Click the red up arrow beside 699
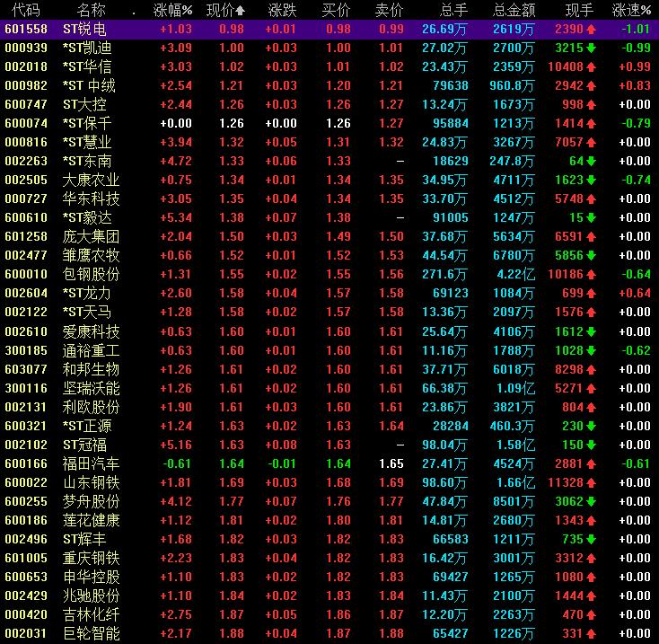The height and width of the screenshot is (644, 659). point(591,294)
